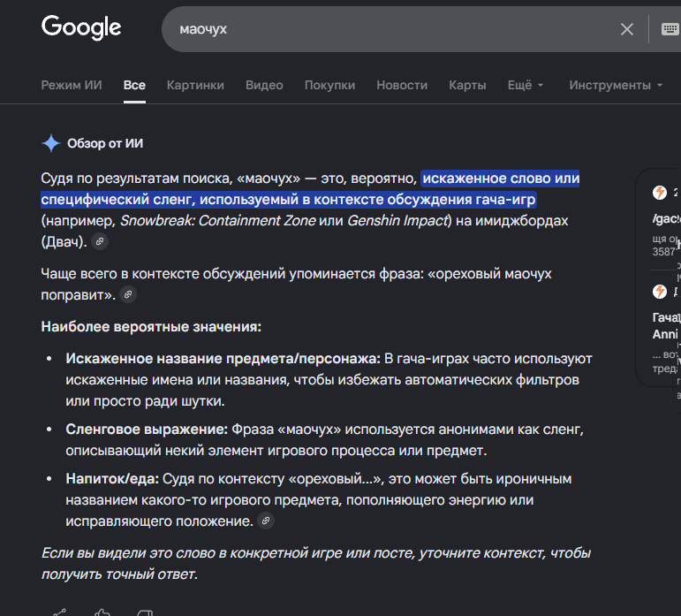Open the source link chip after (Двач).

click(100, 241)
